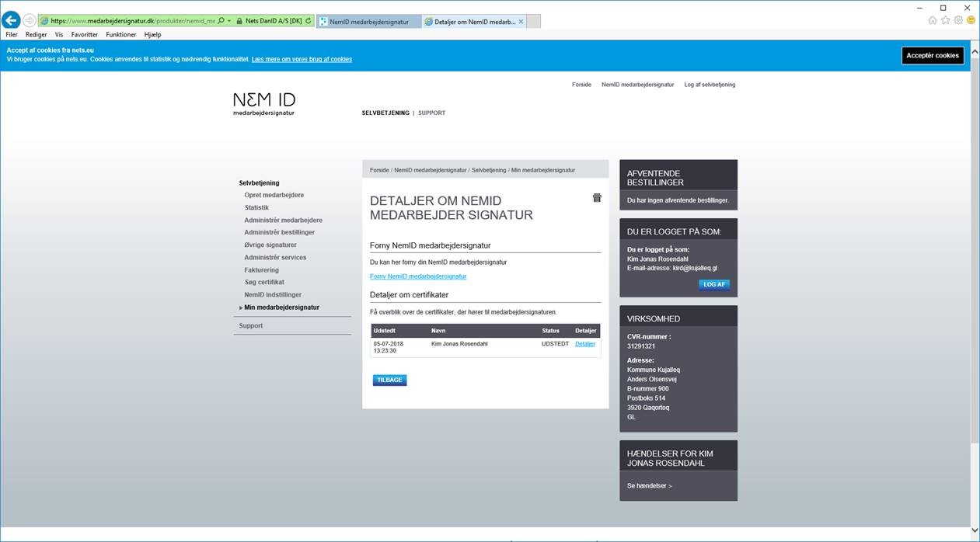Switch to the NemID medarbejdersignatur tab

point(368,22)
